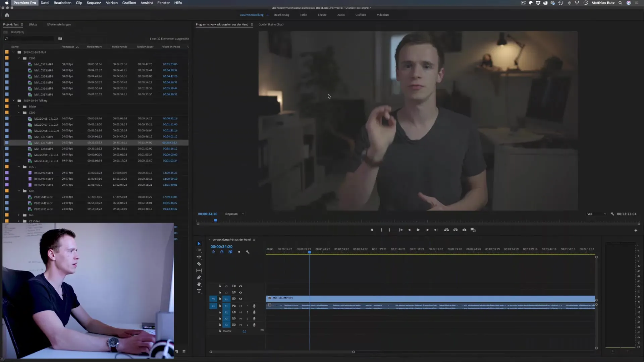Collapse the GH5 bin
The width and height of the screenshot is (644, 362).
point(19,191)
